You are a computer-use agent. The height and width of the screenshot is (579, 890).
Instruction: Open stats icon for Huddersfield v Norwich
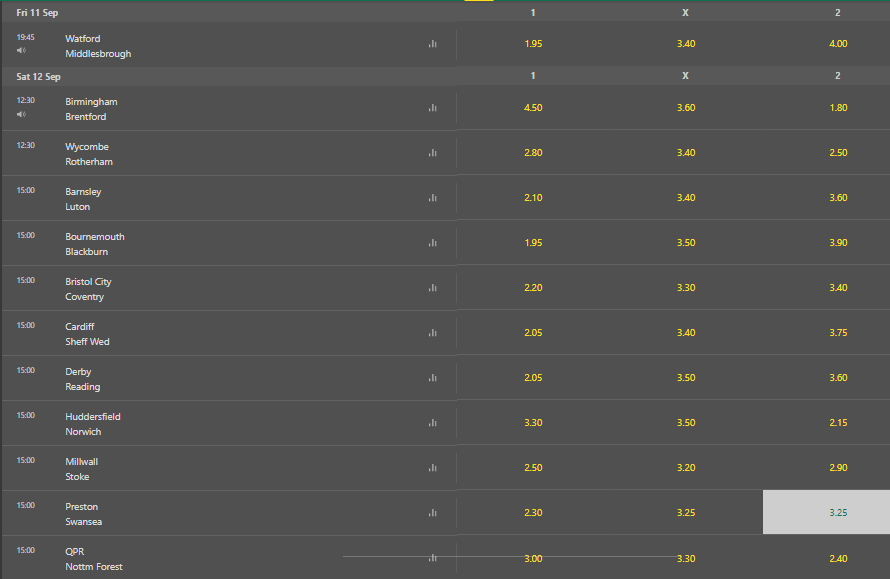pyautogui.click(x=433, y=423)
